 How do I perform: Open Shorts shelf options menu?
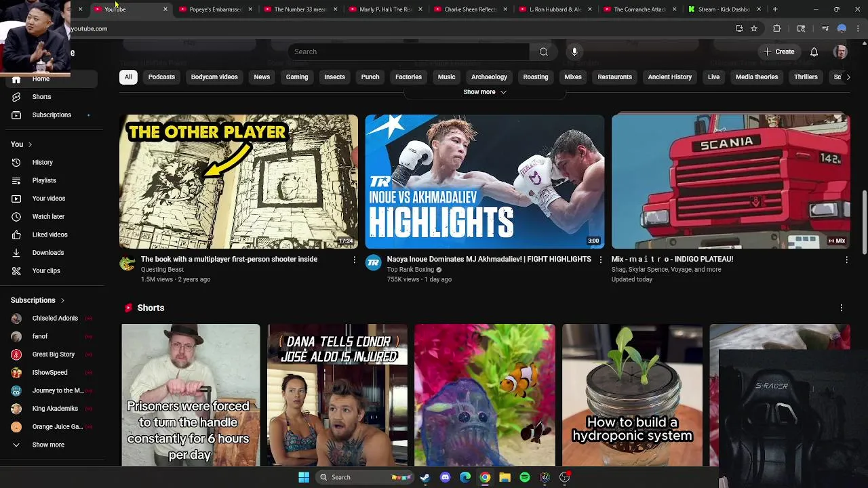pyautogui.click(x=842, y=308)
